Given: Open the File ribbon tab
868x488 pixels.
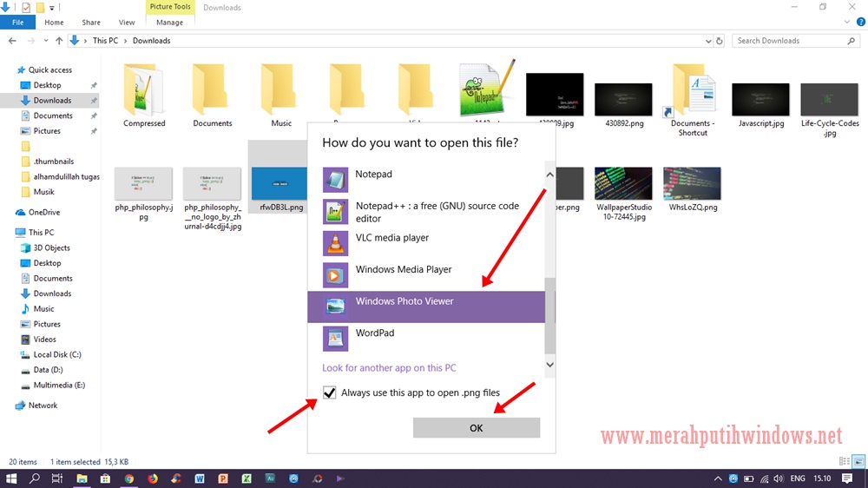Looking at the screenshot, I should click(x=17, y=23).
